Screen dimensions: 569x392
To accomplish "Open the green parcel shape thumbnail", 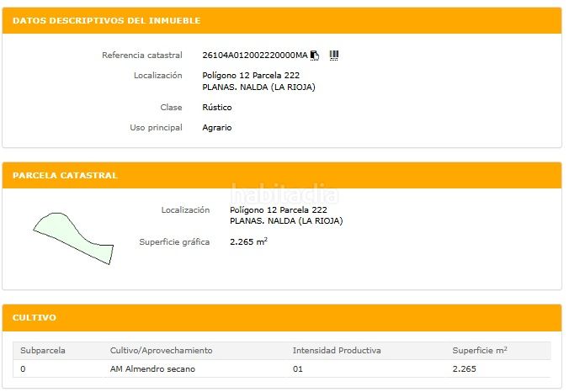I will pos(73,237).
